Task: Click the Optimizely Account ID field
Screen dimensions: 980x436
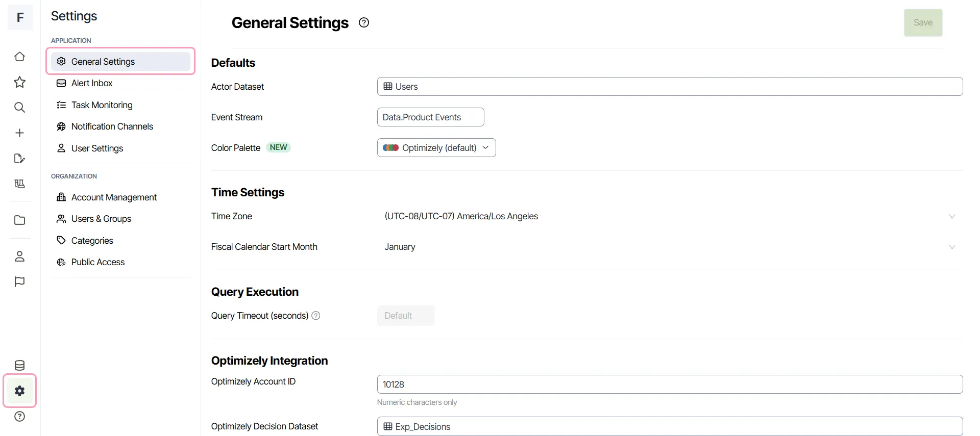Action: click(x=670, y=384)
